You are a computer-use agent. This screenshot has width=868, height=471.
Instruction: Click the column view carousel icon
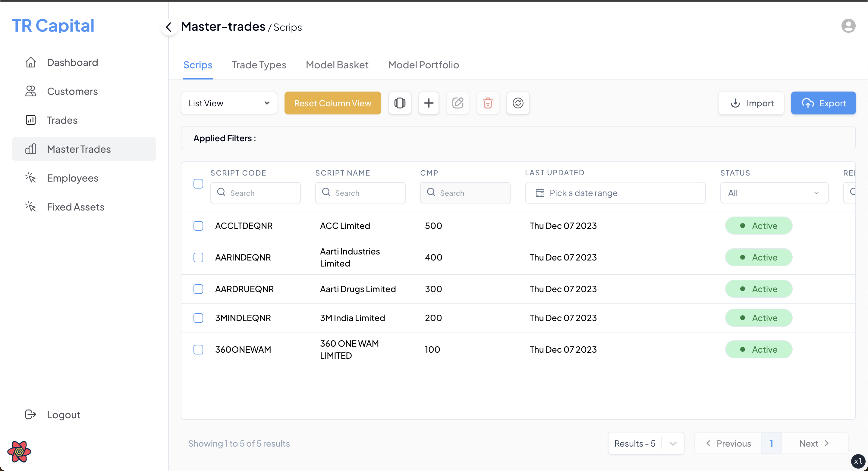[400, 103]
